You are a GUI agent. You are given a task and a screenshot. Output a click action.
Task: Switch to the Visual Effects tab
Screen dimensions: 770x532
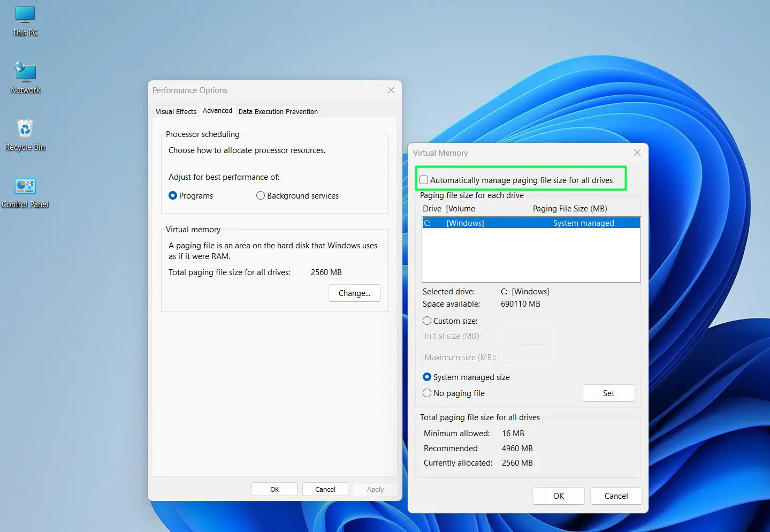176,111
